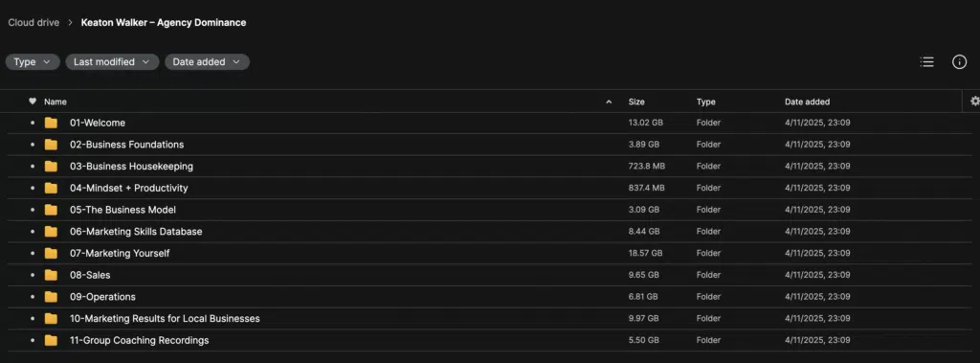Open the info panel icon

pyautogui.click(x=959, y=62)
